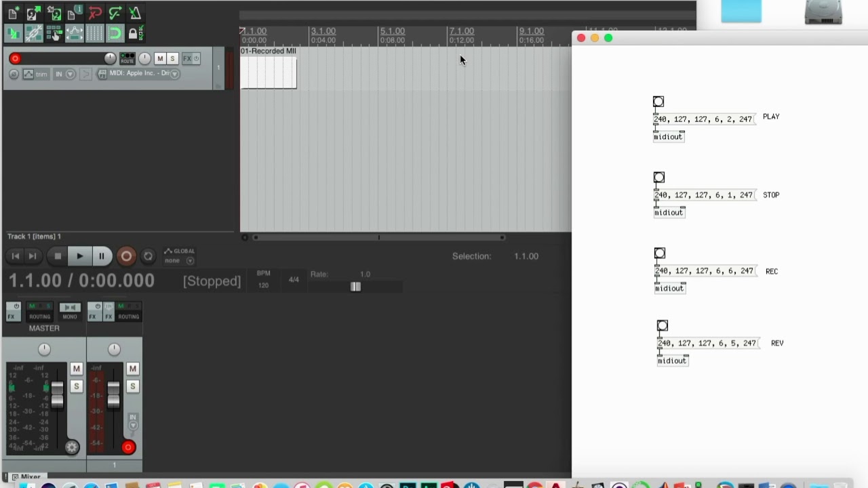868x488 pixels.
Task: Open MASTER ROUTING in the mixer
Action: click(x=39, y=311)
